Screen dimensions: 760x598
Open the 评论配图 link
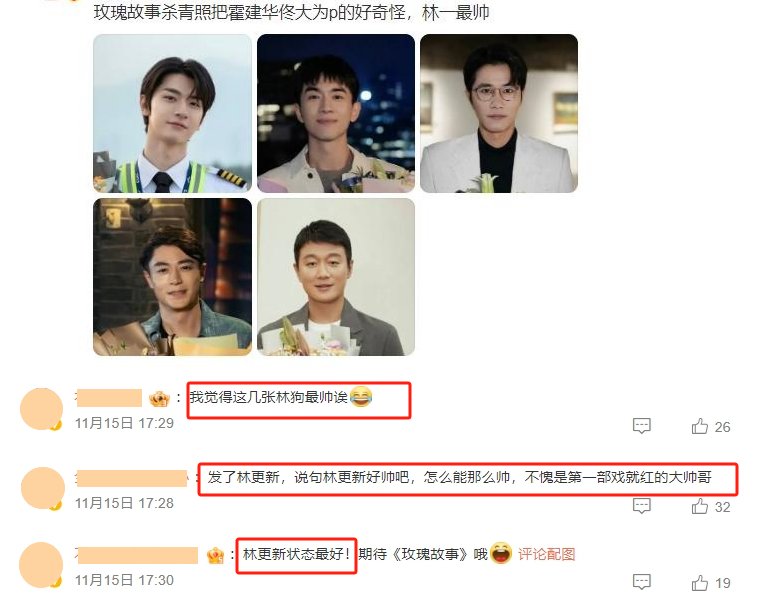point(546,554)
